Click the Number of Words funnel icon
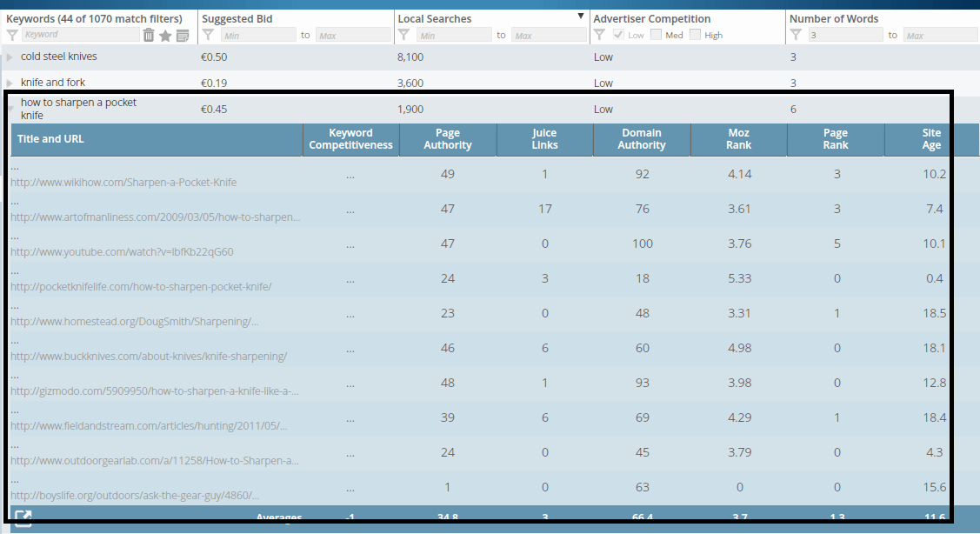 point(796,35)
